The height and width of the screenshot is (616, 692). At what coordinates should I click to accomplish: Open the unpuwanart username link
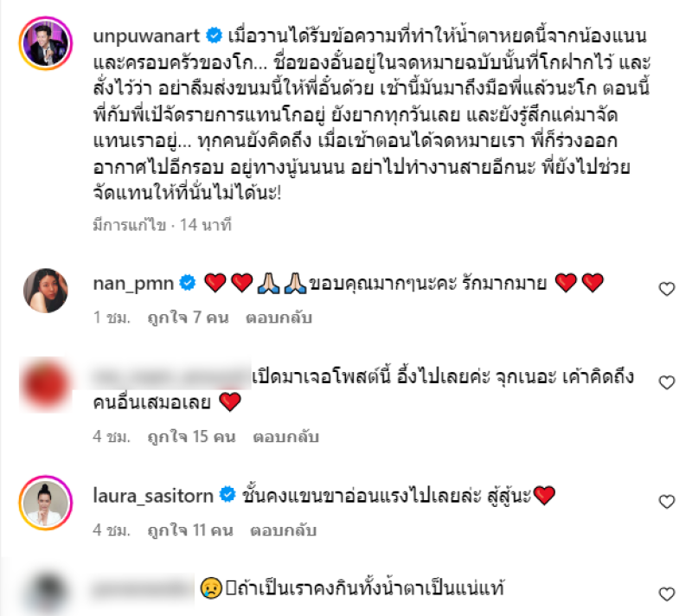pos(146,35)
